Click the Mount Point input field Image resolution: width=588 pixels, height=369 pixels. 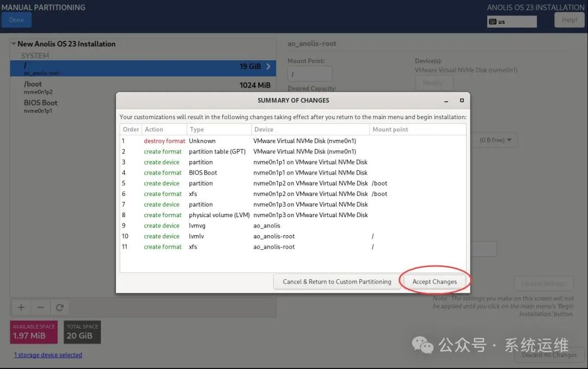click(x=310, y=74)
